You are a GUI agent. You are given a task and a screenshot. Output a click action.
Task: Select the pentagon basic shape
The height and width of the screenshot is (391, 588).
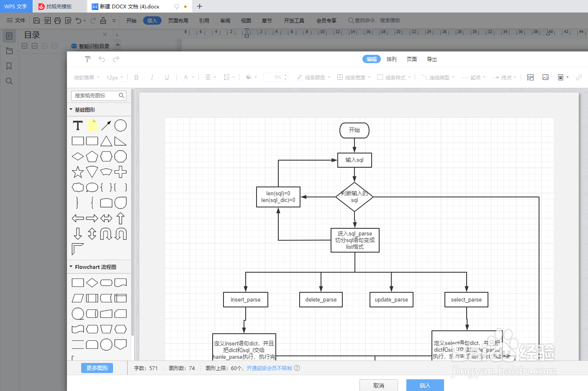92,156
